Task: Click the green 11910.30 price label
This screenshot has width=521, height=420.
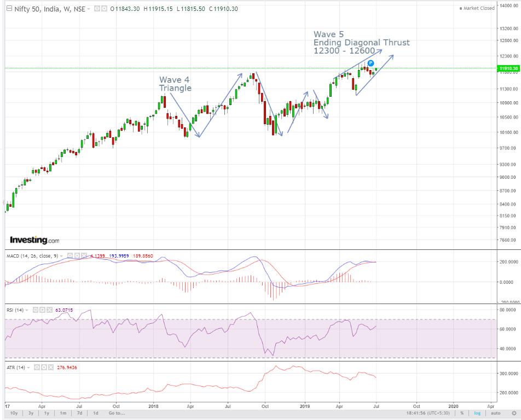Action: (x=508, y=68)
